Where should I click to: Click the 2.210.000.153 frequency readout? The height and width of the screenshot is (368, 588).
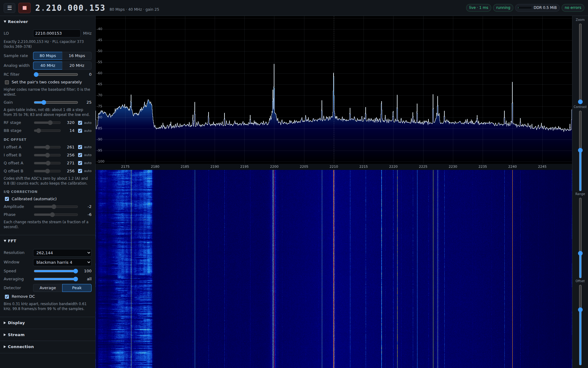click(70, 8)
